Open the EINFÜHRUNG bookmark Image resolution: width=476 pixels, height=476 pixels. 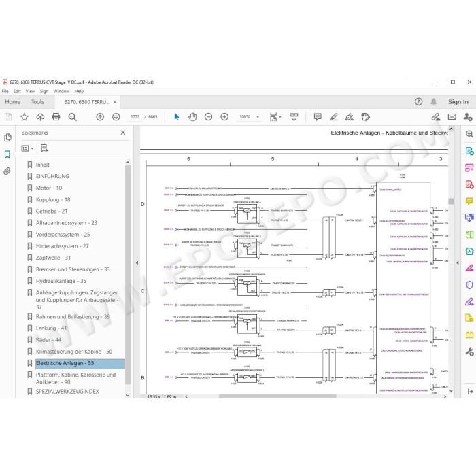tap(52, 176)
